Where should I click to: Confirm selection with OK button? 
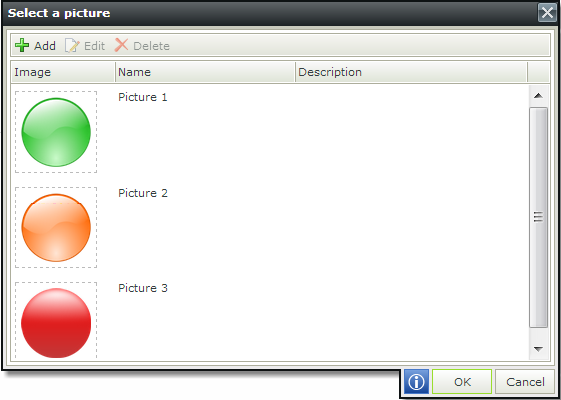coord(462,382)
